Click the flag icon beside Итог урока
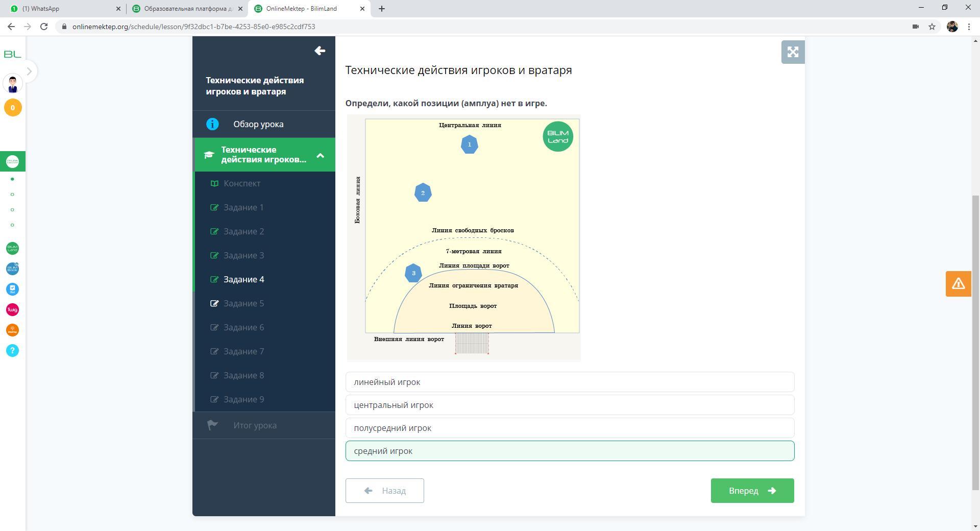 coord(212,425)
